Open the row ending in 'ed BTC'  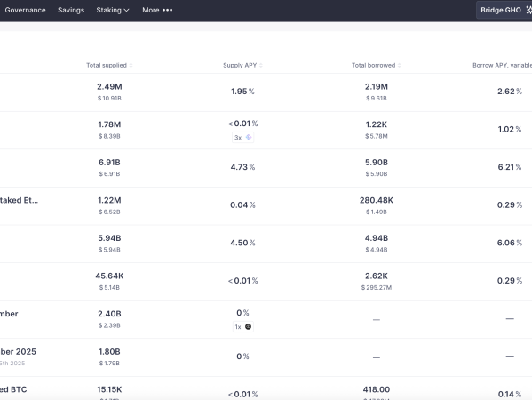[x=13, y=390]
